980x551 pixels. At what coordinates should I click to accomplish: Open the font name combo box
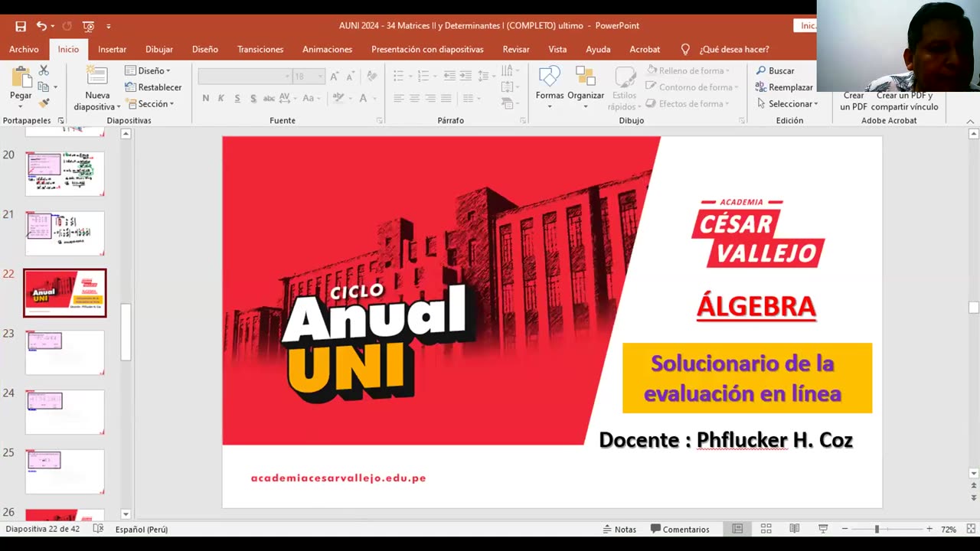[244, 77]
